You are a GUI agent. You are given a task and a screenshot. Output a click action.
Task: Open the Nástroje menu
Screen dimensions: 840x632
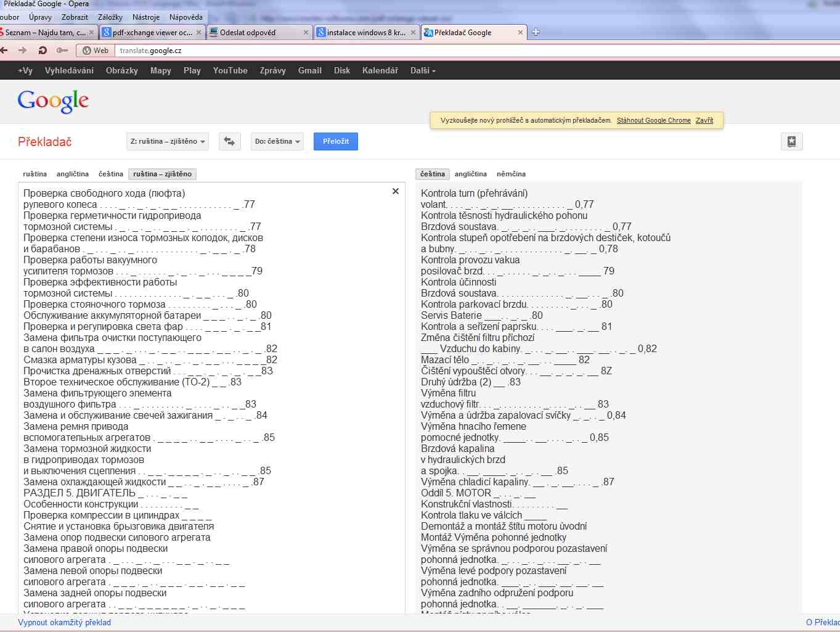tap(146, 17)
